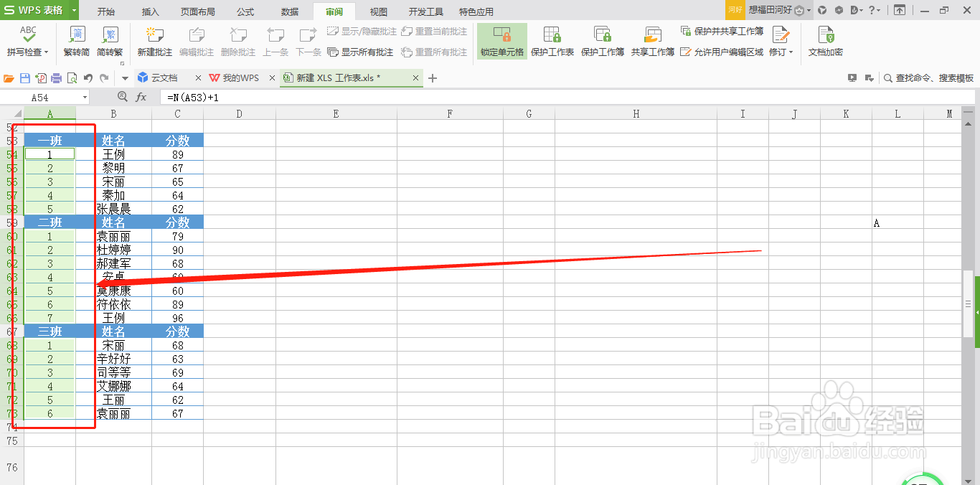Toggle the 锁定单元格 lock cell button
The height and width of the screenshot is (485, 980).
502,42
